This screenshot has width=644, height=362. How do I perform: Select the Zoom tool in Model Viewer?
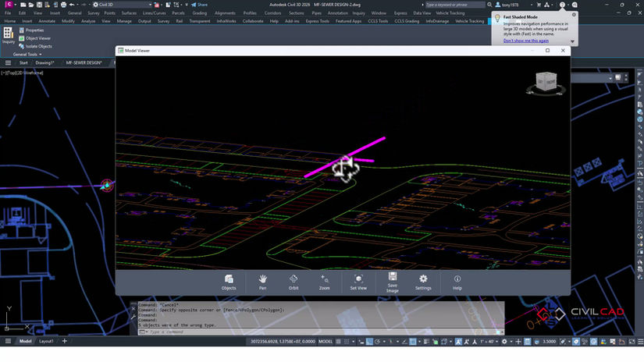[x=325, y=282]
